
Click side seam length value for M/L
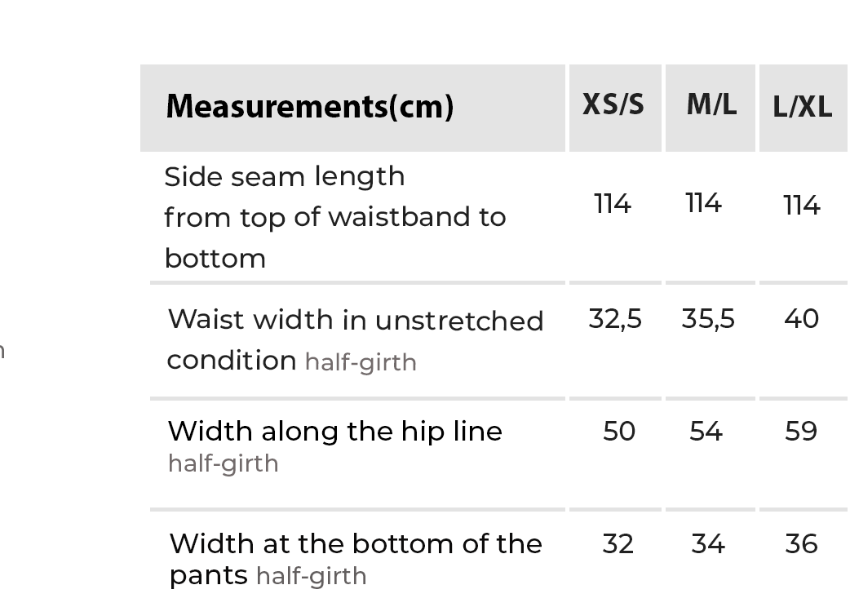coord(703,203)
